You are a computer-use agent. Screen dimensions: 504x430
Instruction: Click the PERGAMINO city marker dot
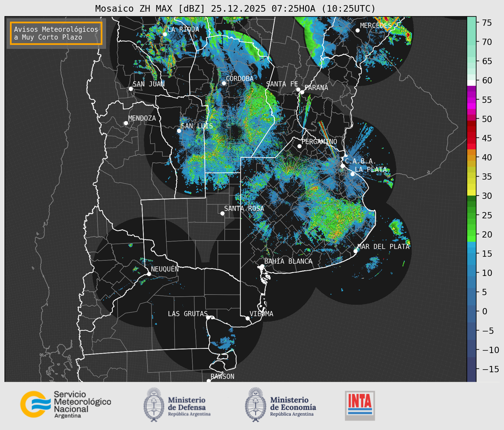299,146
